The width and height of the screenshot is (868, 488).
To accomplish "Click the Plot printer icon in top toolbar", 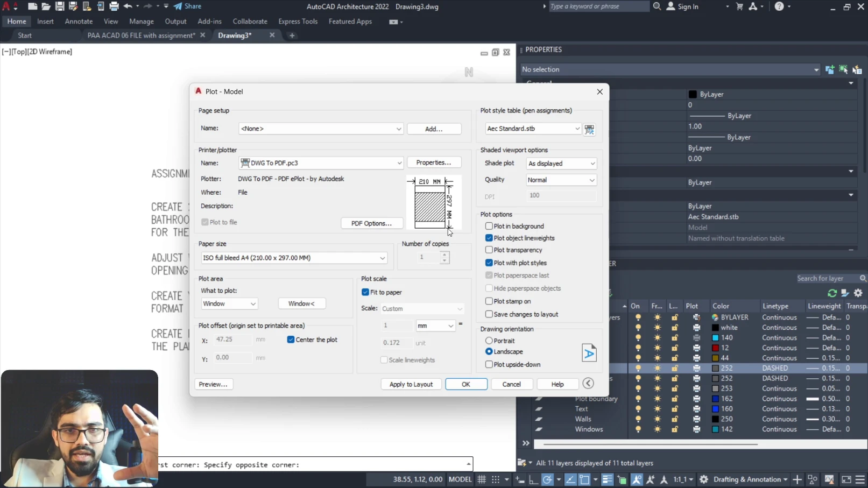I will (x=114, y=6).
